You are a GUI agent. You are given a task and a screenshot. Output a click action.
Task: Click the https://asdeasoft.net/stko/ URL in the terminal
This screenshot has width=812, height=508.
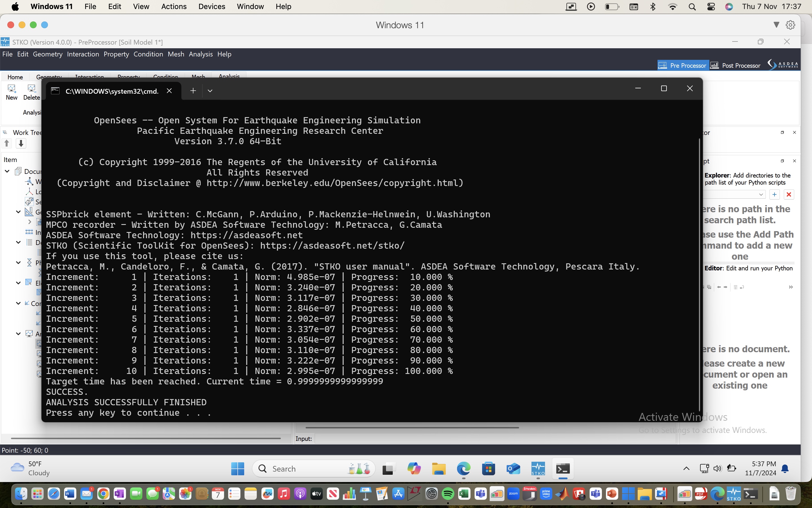coord(332,246)
